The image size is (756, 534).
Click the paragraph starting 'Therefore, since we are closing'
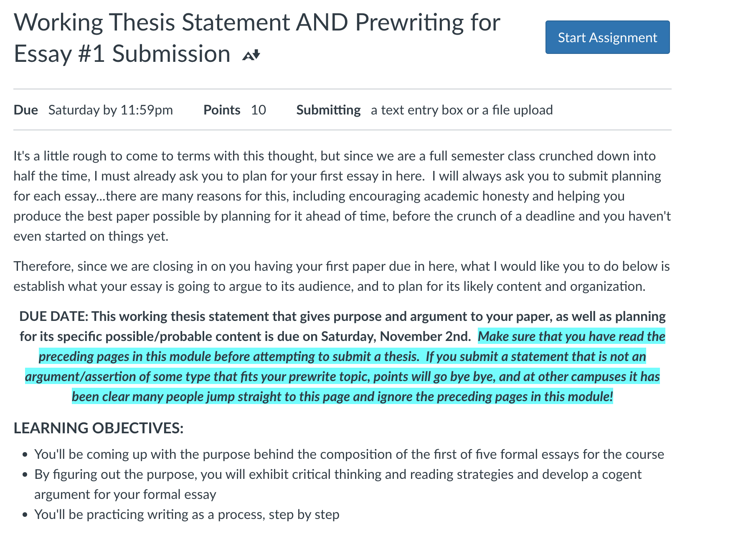[342, 276]
